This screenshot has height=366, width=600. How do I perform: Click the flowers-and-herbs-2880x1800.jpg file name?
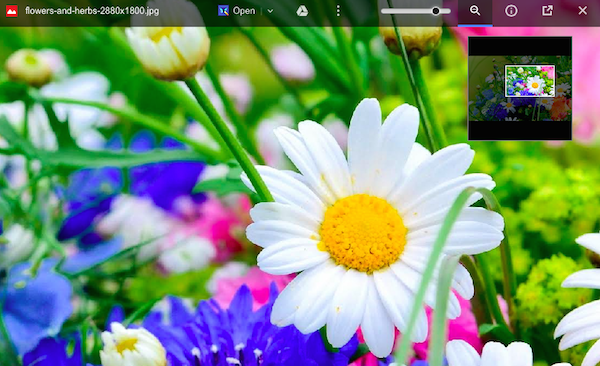coord(92,11)
